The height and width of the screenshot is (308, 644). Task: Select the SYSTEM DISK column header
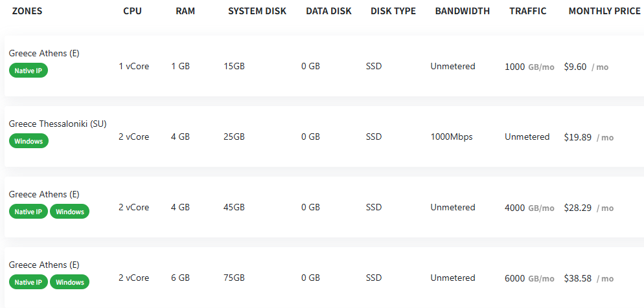tap(257, 11)
